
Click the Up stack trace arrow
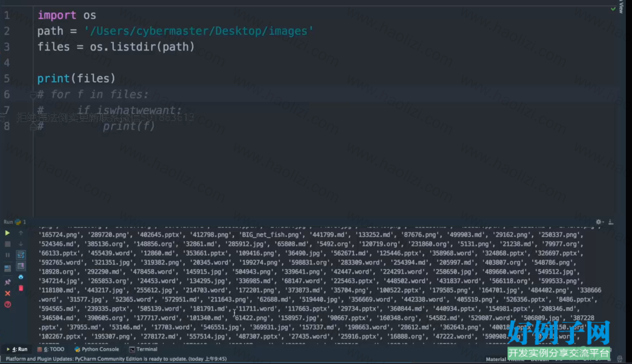coord(21,233)
